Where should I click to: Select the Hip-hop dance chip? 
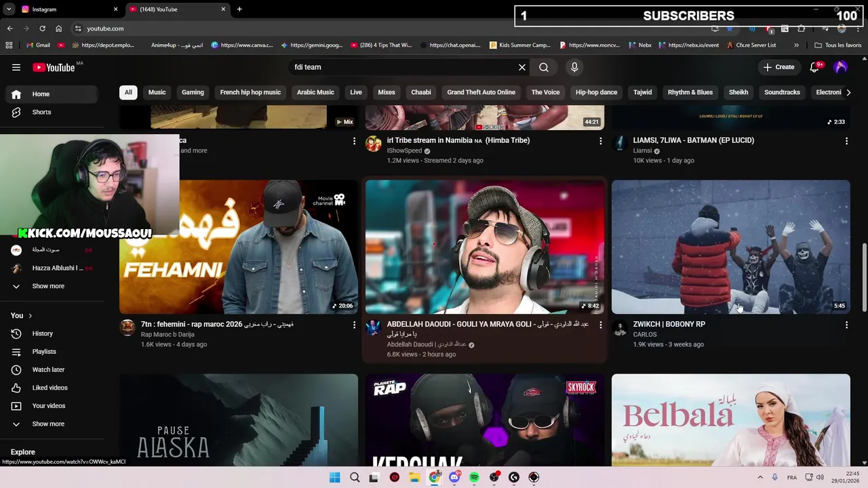pos(596,92)
